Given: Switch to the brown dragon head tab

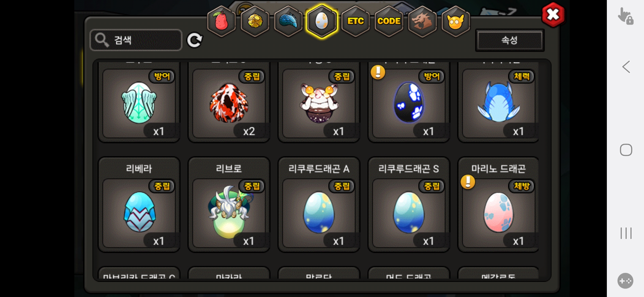Looking at the screenshot, I should pos(422,21).
